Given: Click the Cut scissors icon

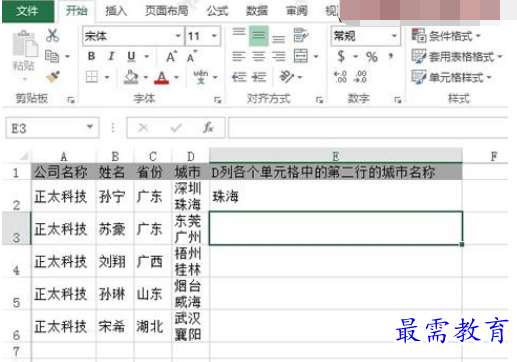Looking at the screenshot, I should click(x=52, y=36).
